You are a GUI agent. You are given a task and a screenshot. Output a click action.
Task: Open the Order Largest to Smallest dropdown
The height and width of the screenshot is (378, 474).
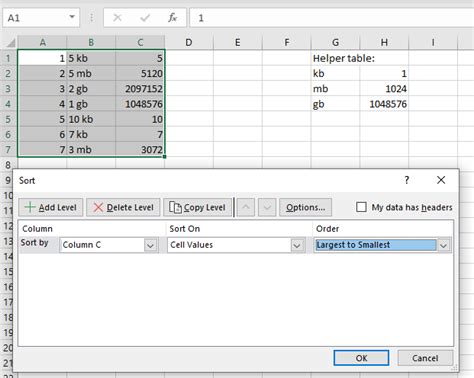(x=443, y=245)
